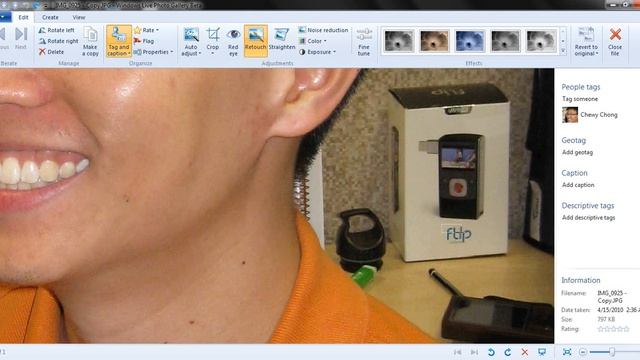This screenshot has height=360, width=640.
Task: Click Add caption
Action: pos(578,185)
